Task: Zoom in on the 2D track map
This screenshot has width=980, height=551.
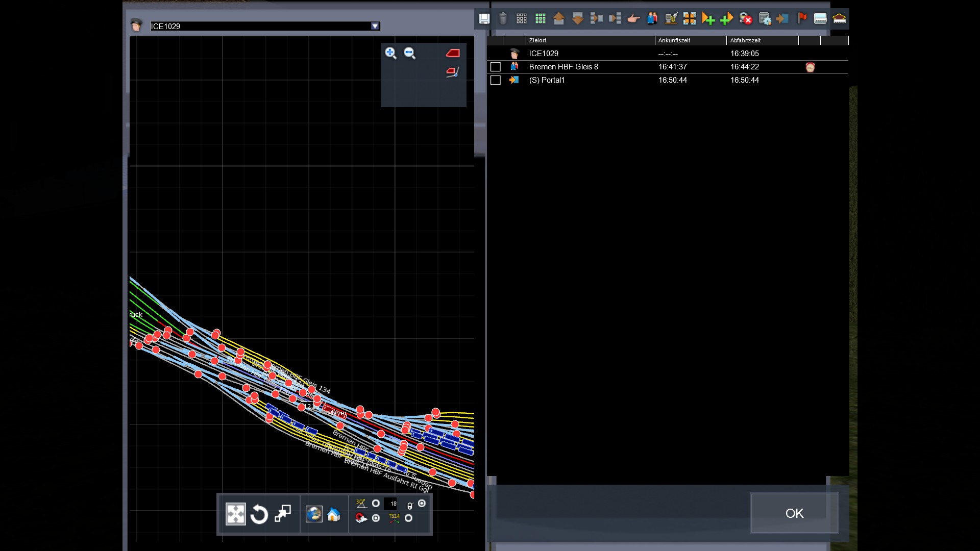Action: (x=390, y=53)
